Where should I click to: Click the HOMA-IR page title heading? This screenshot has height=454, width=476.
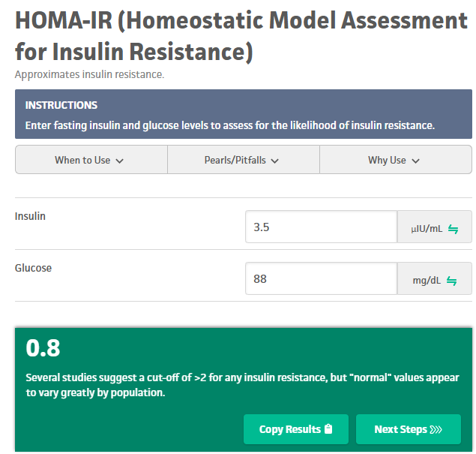coord(241,36)
